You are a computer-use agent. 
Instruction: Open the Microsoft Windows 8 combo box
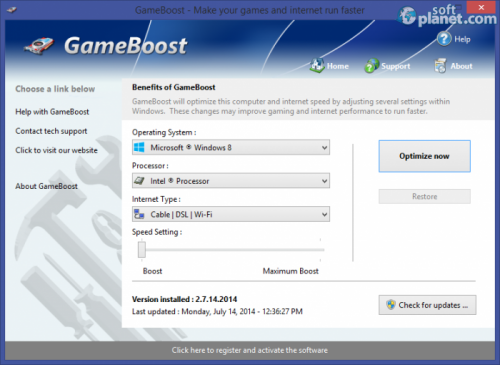pos(231,147)
